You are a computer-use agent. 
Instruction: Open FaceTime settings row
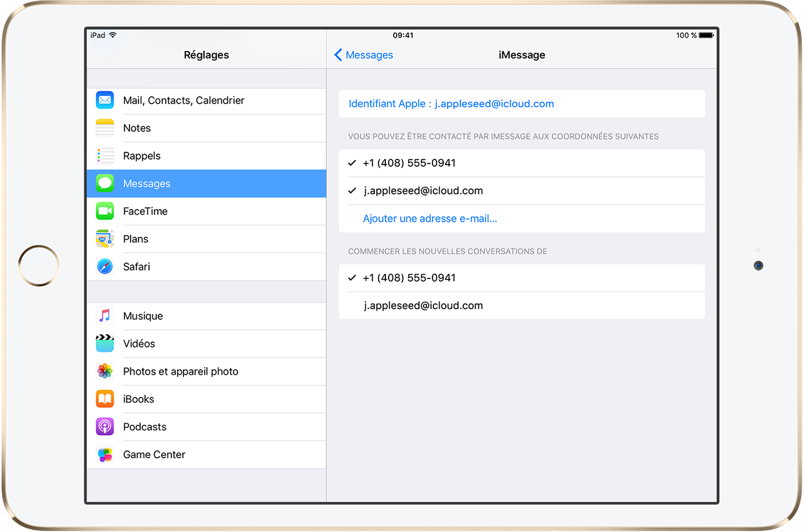207,211
